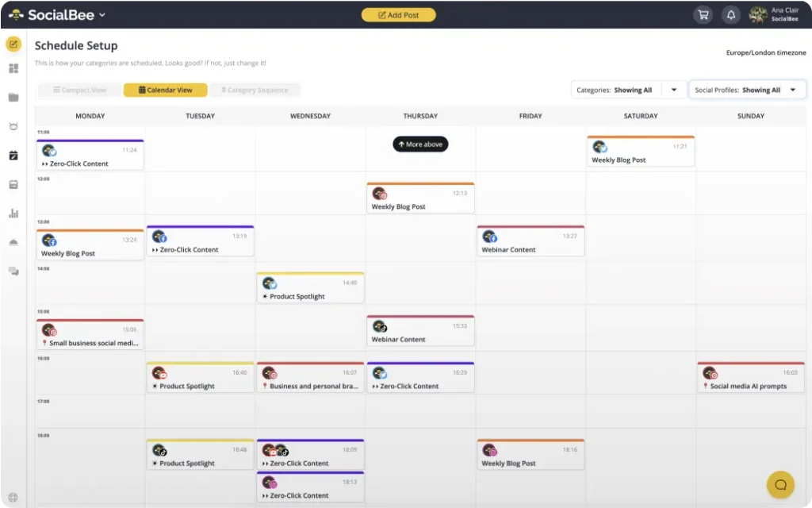Select the yellow Product Spotlight Wednesday card
812x508 pixels.
pyautogui.click(x=309, y=287)
